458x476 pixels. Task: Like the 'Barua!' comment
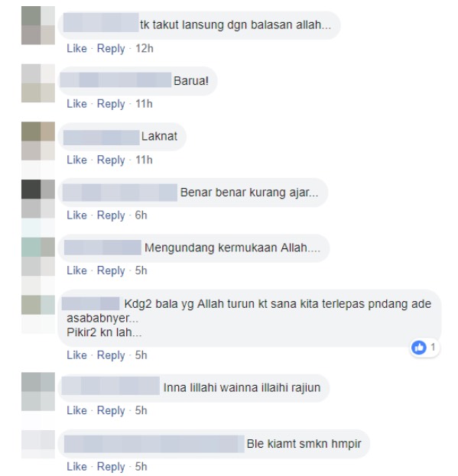76,104
